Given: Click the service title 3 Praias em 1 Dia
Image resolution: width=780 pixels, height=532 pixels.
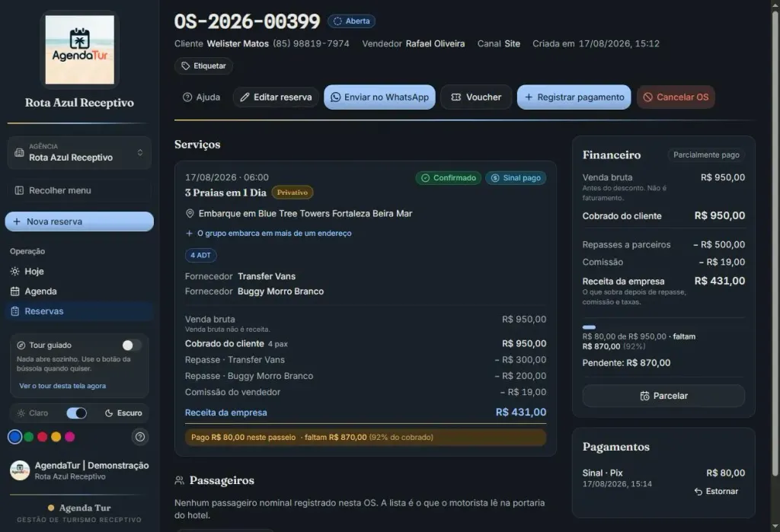Looking at the screenshot, I should [225, 193].
